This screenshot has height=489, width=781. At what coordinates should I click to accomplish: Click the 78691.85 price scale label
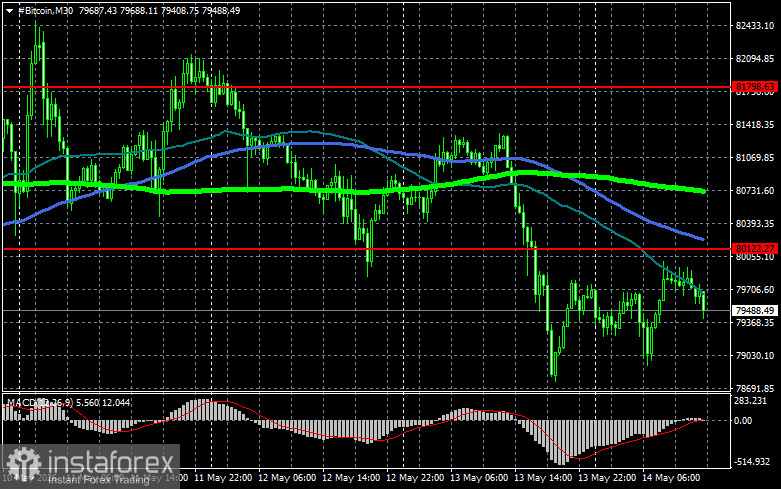point(755,388)
